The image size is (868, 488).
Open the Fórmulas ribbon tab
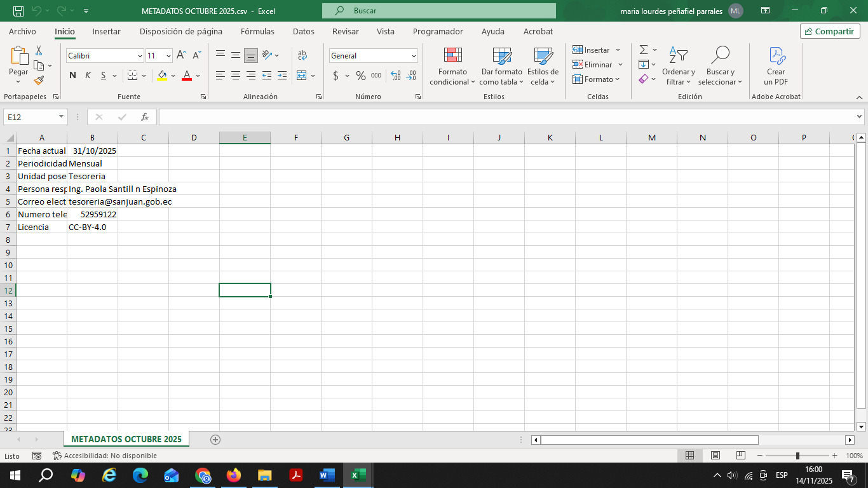(x=257, y=31)
